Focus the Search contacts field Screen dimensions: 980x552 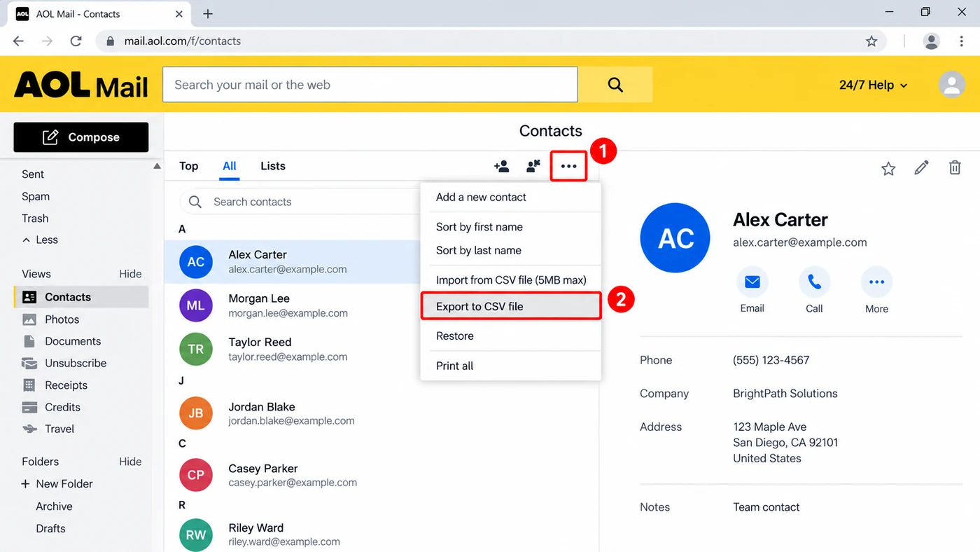(301, 202)
